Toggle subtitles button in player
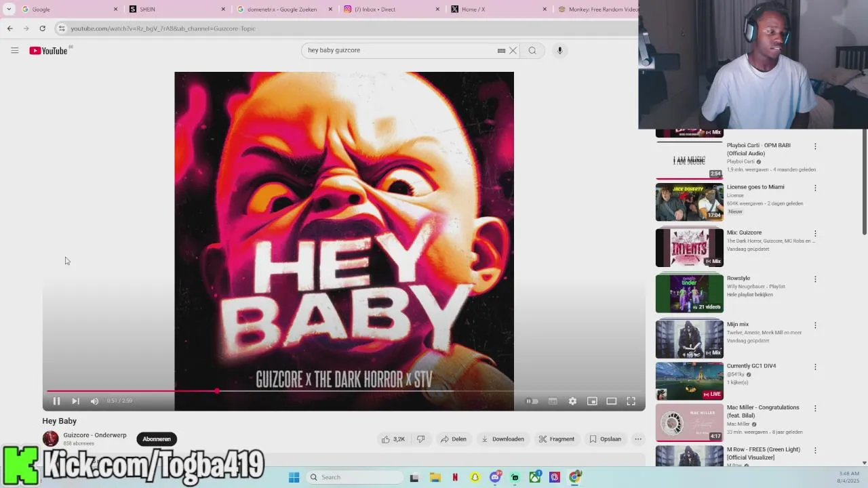Screen dimensions: 868x488 pyautogui.click(x=553, y=401)
